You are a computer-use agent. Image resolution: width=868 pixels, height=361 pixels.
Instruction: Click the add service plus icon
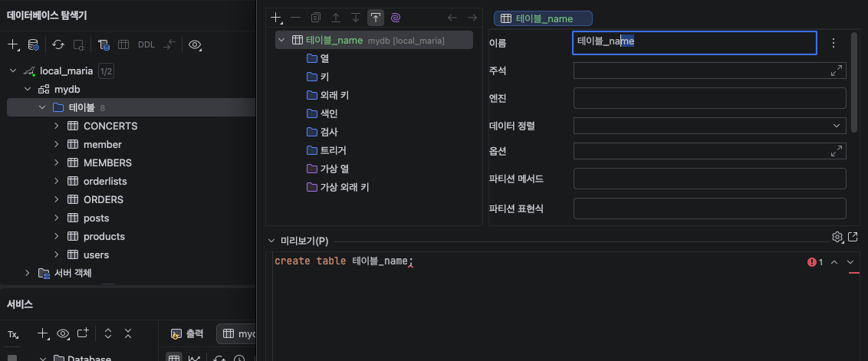[x=43, y=333]
